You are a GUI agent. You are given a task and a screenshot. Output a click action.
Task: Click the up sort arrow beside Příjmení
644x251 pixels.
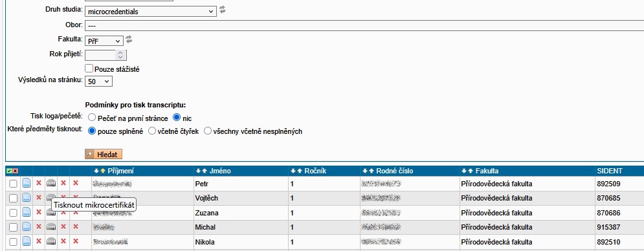click(102, 171)
